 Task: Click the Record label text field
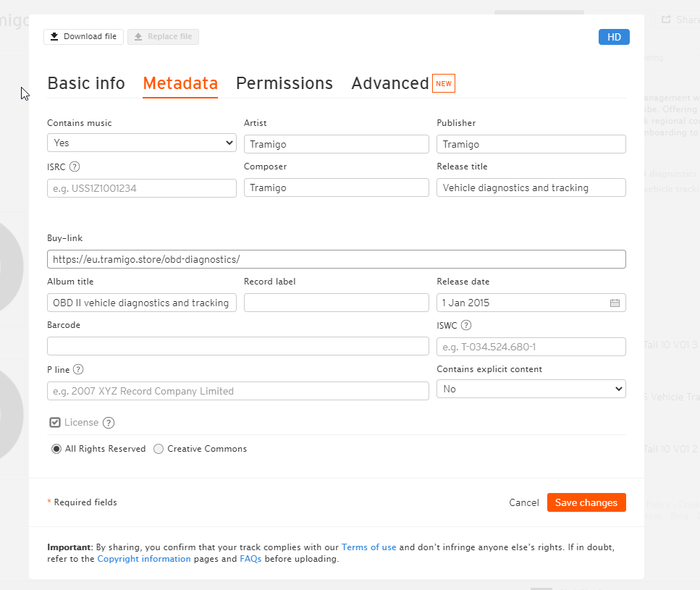(337, 303)
